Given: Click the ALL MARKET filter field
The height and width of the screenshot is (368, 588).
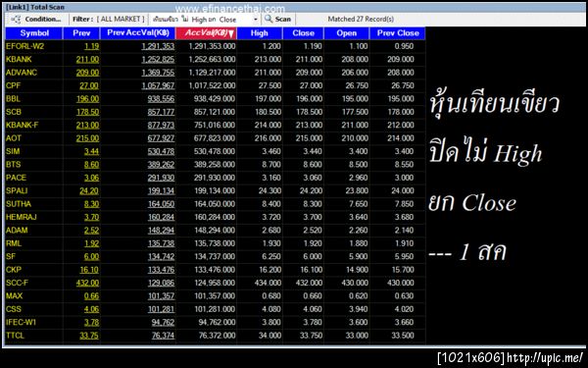Looking at the screenshot, I should click(x=121, y=20).
